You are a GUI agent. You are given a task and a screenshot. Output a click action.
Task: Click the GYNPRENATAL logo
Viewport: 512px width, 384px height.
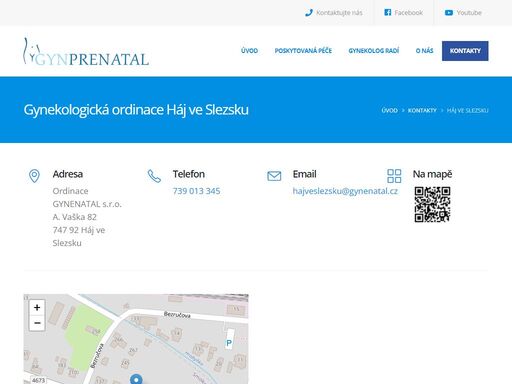pos(86,52)
